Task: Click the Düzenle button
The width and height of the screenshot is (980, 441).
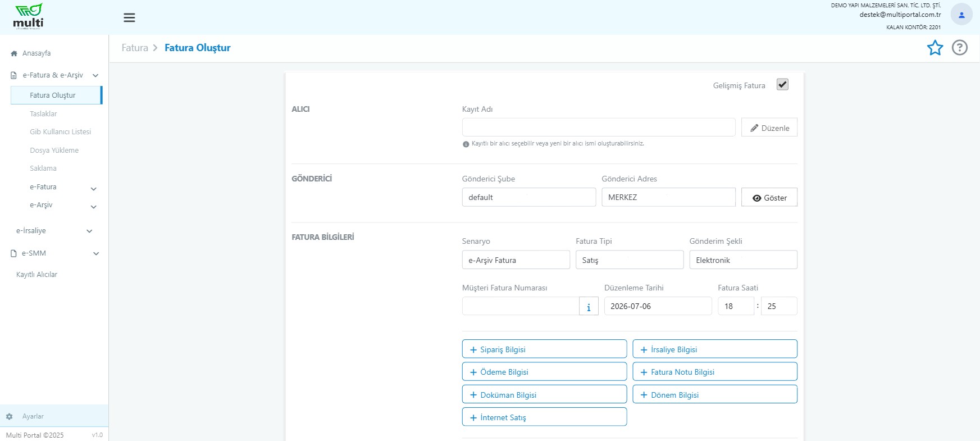Action: pyautogui.click(x=769, y=128)
